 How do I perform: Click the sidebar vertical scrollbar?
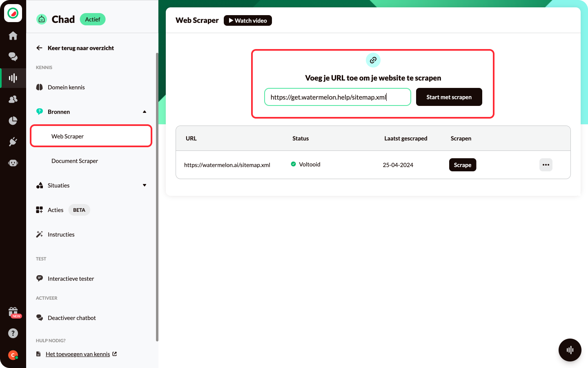tap(157, 196)
